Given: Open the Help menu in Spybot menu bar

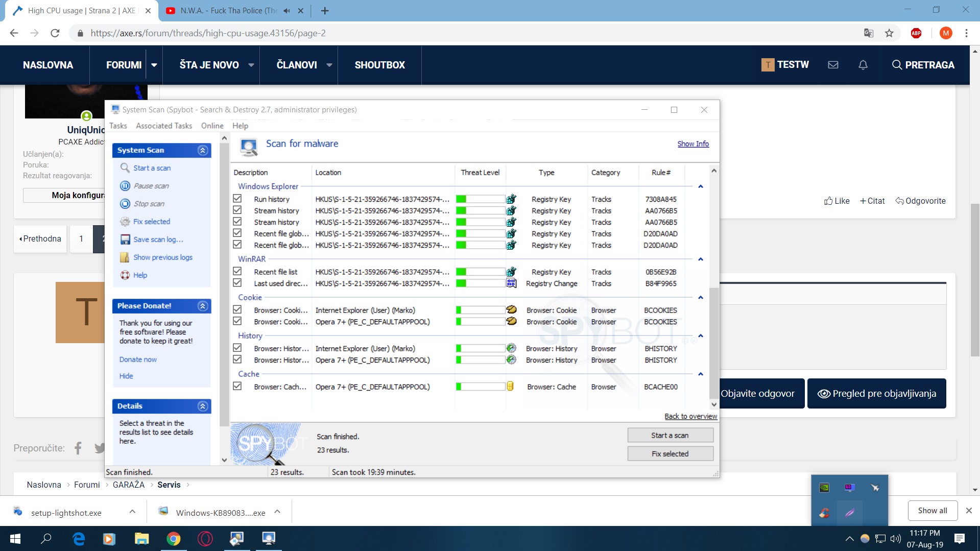Looking at the screenshot, I should 240,126.
